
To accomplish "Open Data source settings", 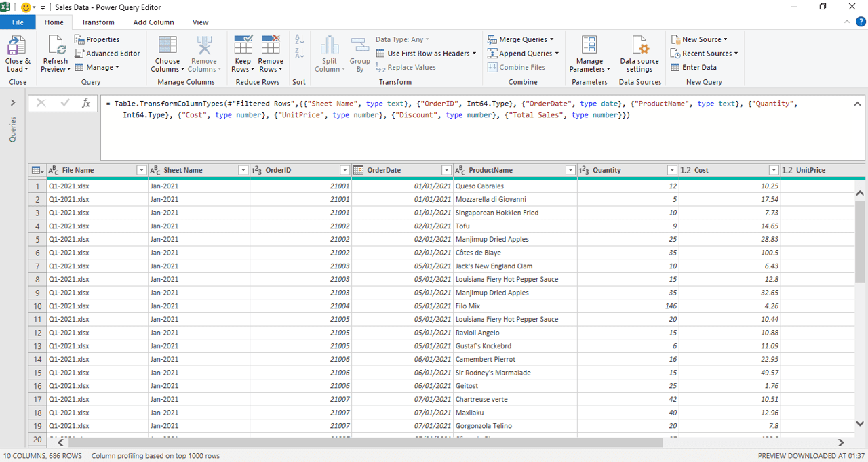I will [638, 54].
